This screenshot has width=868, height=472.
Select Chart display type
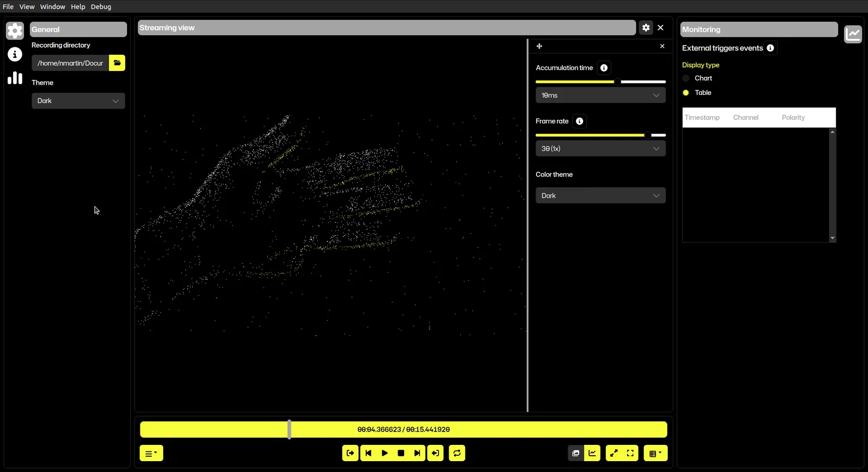[686, 78]
